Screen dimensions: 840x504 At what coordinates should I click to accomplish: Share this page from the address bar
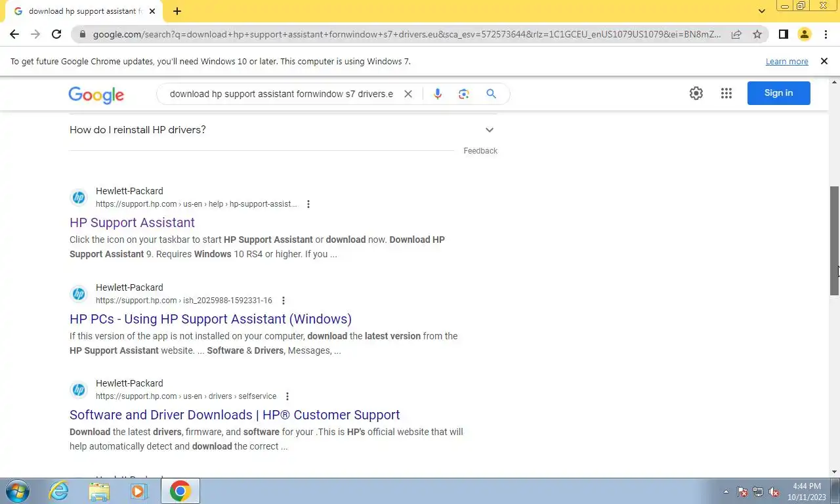736,34
